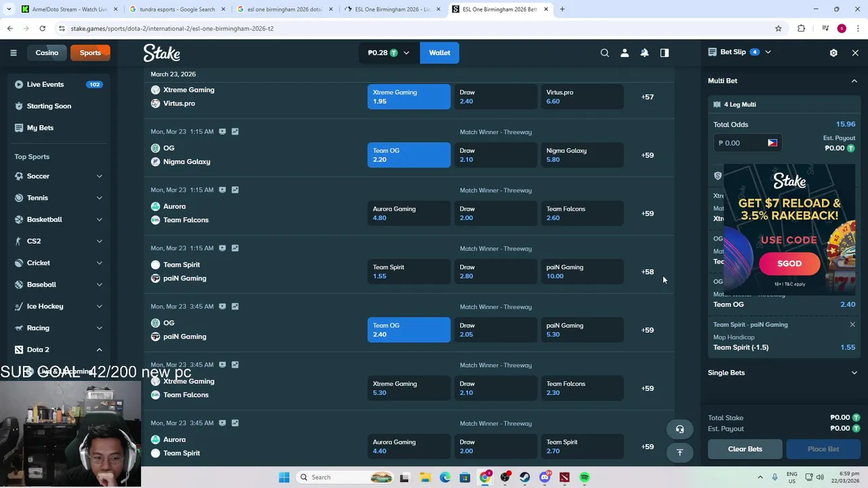Switch to the Casino tab
The width and height of the screenshot is (868, 488).
[x=47, y=53]
